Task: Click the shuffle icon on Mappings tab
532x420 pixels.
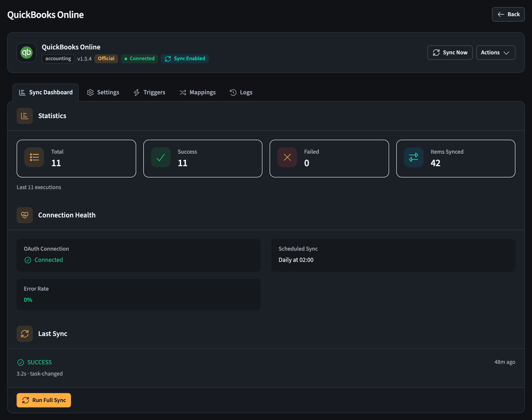Action: pyautogui.click(x=183, y=92)
